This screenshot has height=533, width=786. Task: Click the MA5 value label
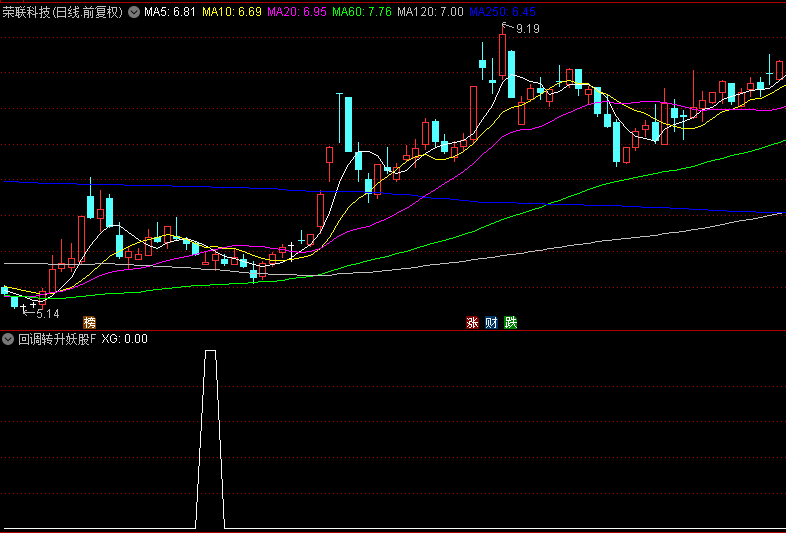(x=170, y=12)
